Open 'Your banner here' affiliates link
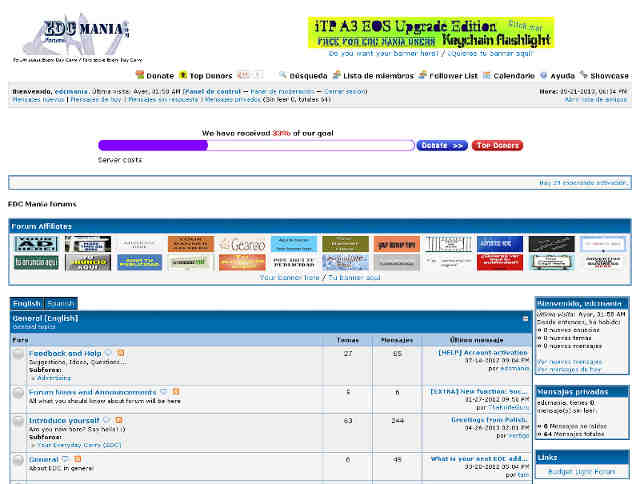 (x=289, y=277)
